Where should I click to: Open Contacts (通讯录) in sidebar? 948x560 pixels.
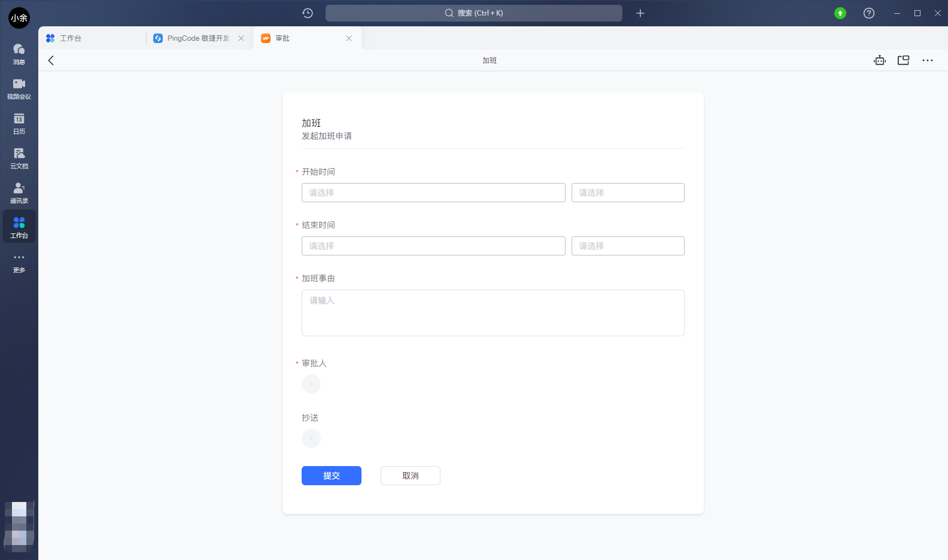pos(19,192)
